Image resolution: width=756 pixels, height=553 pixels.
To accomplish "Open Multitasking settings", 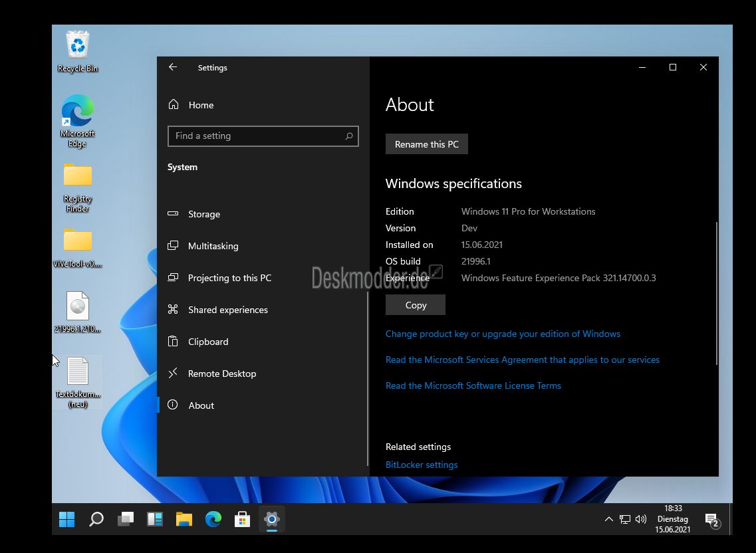I will point(263,246).
